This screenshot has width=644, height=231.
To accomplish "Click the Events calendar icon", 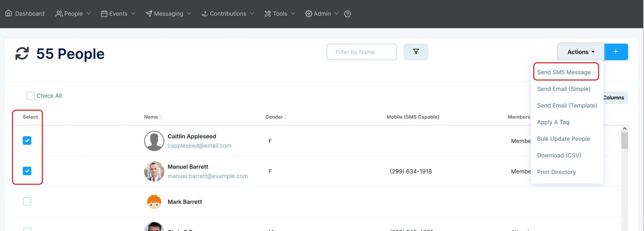I will point(104,13).
